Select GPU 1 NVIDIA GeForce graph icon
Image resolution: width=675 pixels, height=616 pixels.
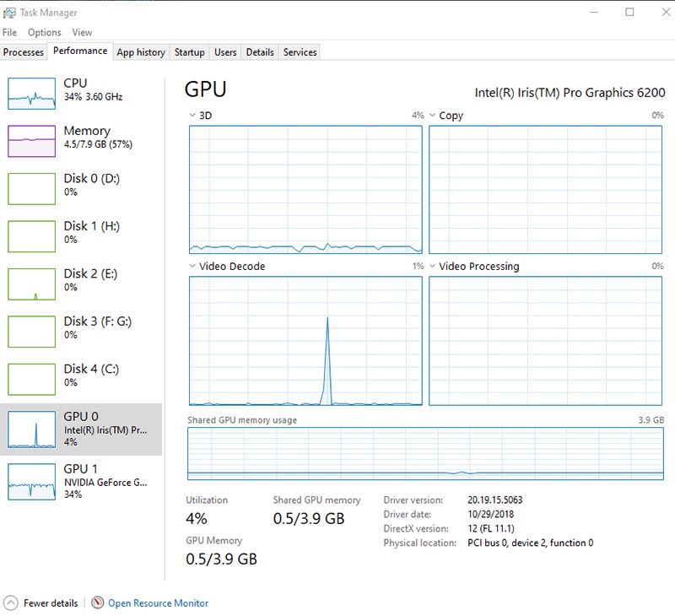(x=31, y=481)
